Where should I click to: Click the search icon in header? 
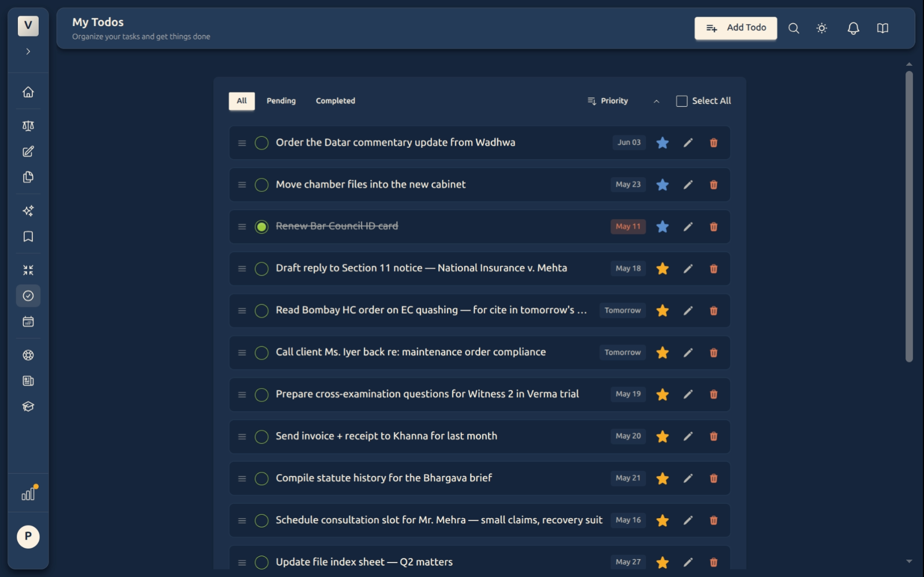pos(793,28)
